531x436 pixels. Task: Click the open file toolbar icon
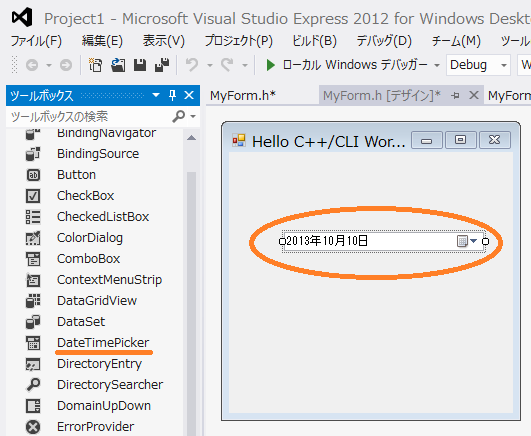click(x=118, y=65)
